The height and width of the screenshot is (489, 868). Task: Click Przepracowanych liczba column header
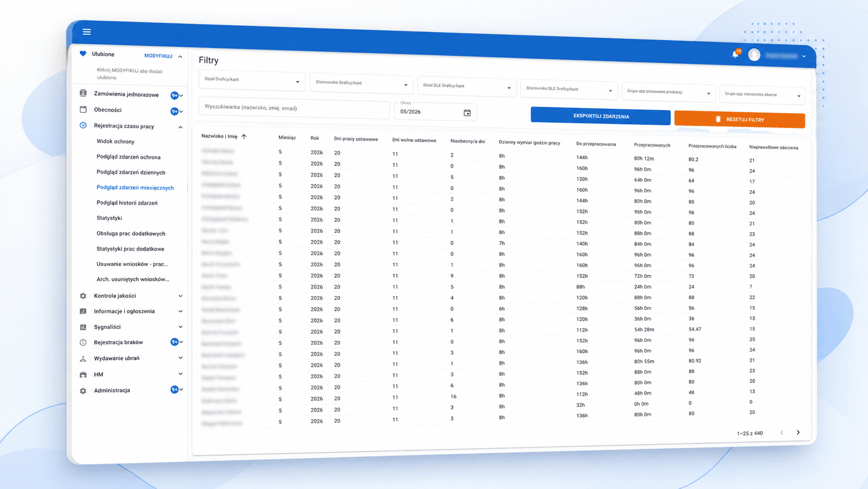coord(712,146)
